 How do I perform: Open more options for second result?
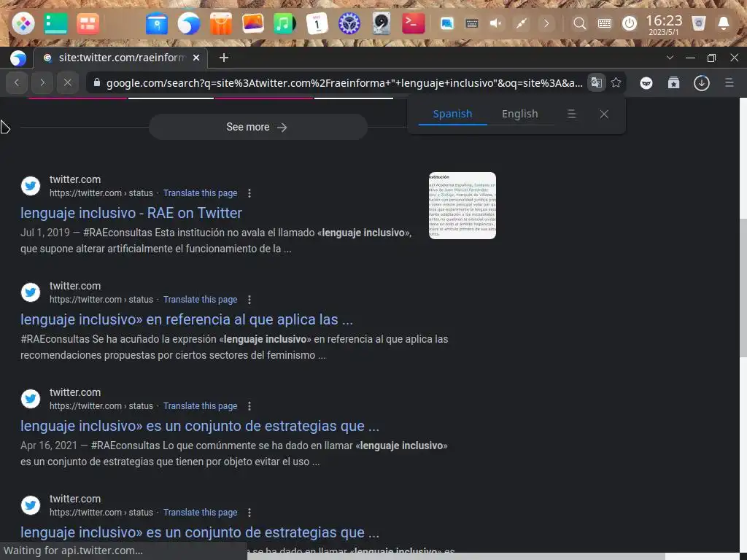(x=249, y=300)
